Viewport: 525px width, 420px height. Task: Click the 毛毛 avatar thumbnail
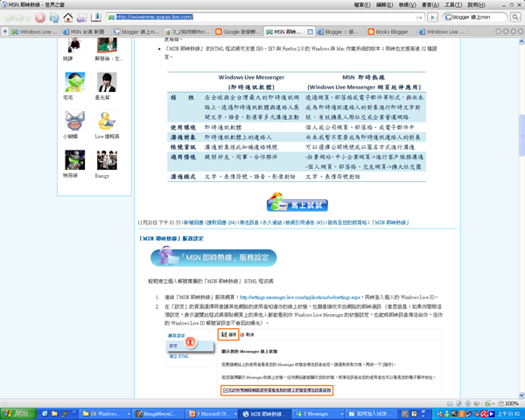[74, 82]
